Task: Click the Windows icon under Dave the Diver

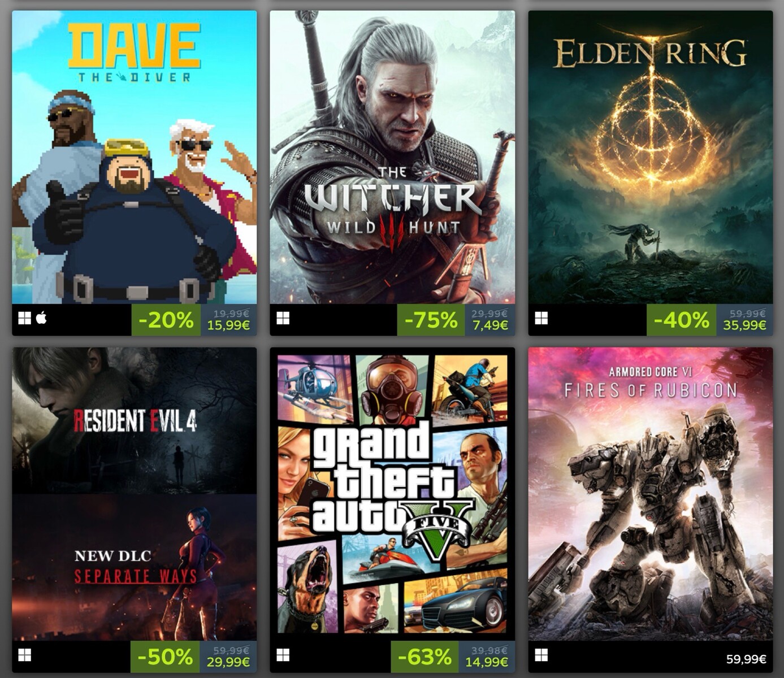Action: tap(24, 319)
